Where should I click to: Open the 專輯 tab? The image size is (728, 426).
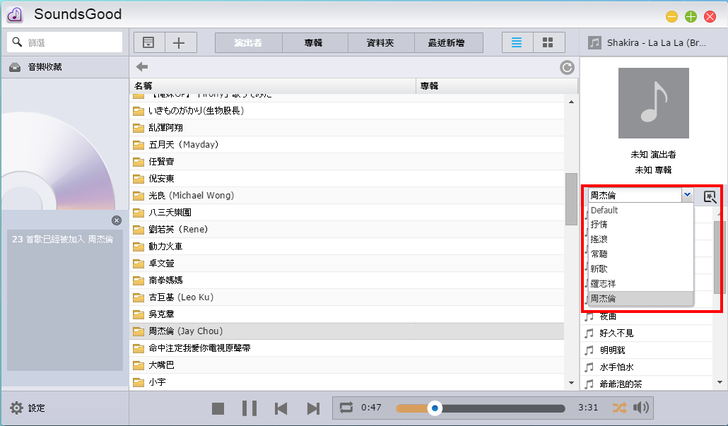click(x=314, y=42)
